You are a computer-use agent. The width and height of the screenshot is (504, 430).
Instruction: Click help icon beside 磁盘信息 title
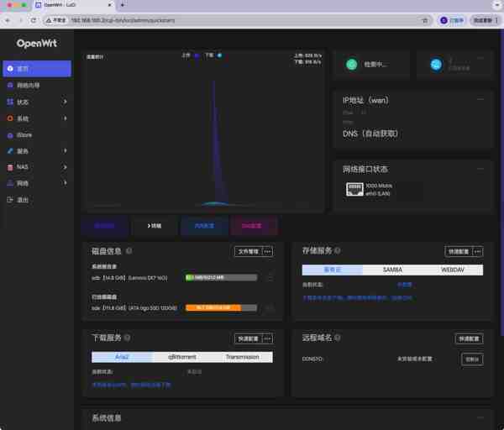[129, 251]
